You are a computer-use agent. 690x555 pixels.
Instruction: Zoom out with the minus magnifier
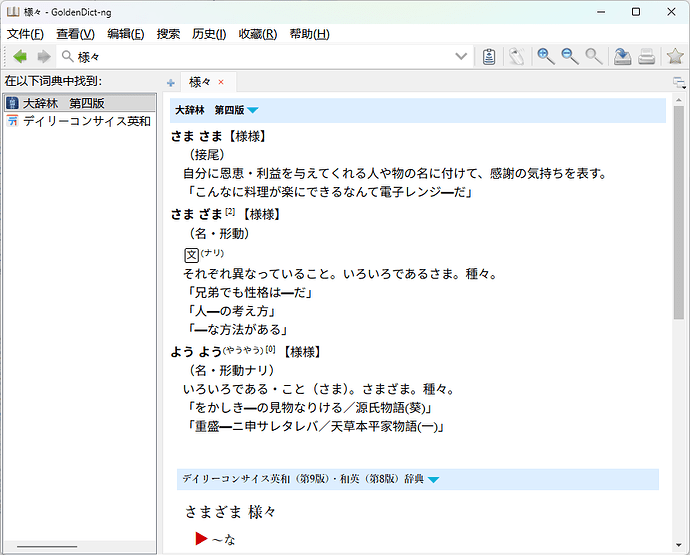(x=569, y=56)
